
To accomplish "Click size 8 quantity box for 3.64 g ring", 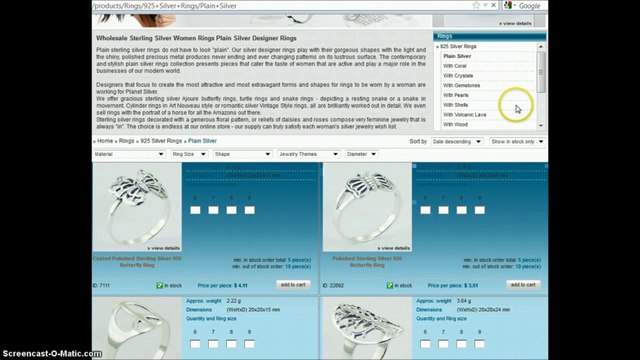I will (462, 344).
